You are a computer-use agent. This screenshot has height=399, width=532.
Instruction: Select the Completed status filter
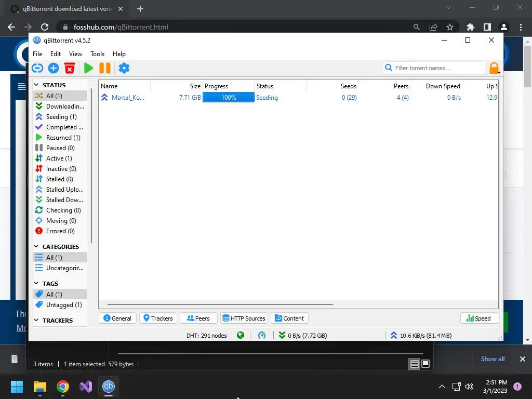click(60, 127)
